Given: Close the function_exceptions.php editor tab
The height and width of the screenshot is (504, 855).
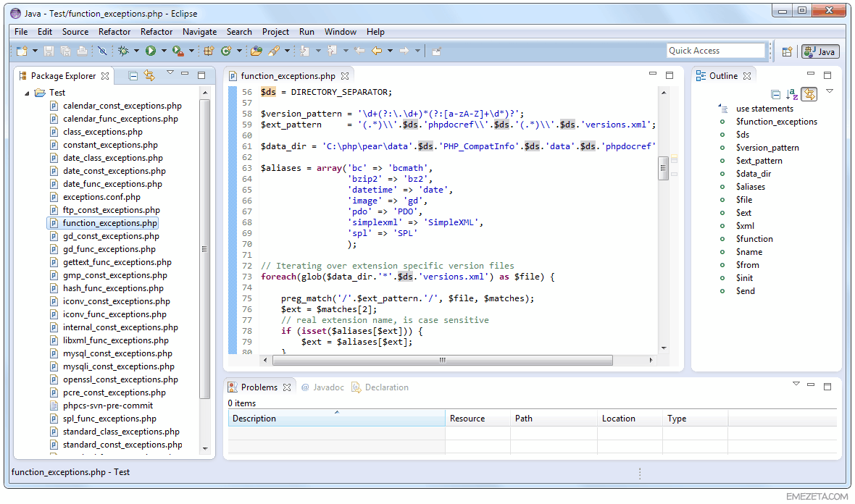Looking at the screenshot, I should (x=345, y=76).
